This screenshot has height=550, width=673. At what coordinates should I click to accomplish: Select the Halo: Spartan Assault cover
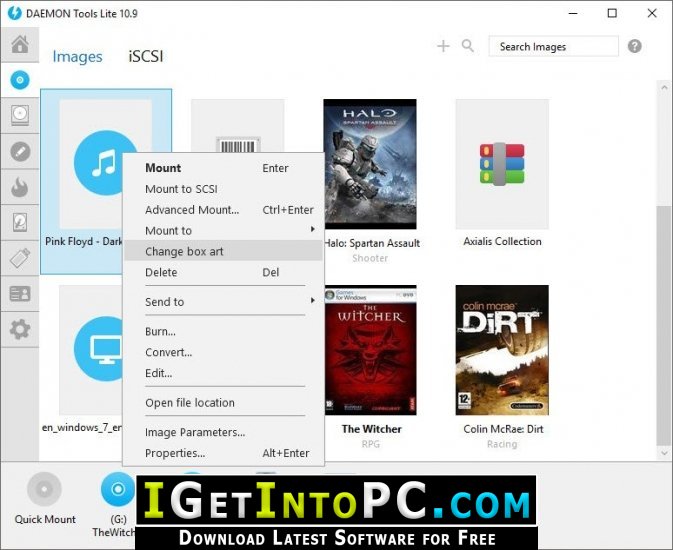pos(370,164)
